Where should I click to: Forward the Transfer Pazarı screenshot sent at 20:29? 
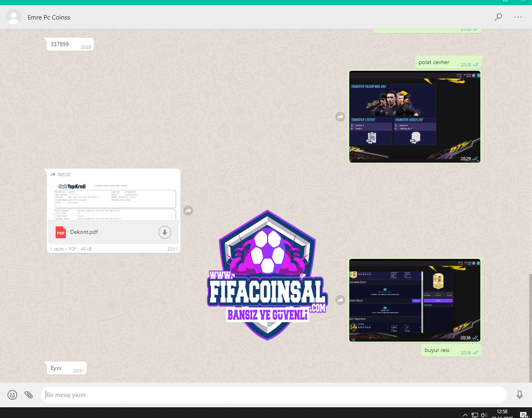click(340, 117)
